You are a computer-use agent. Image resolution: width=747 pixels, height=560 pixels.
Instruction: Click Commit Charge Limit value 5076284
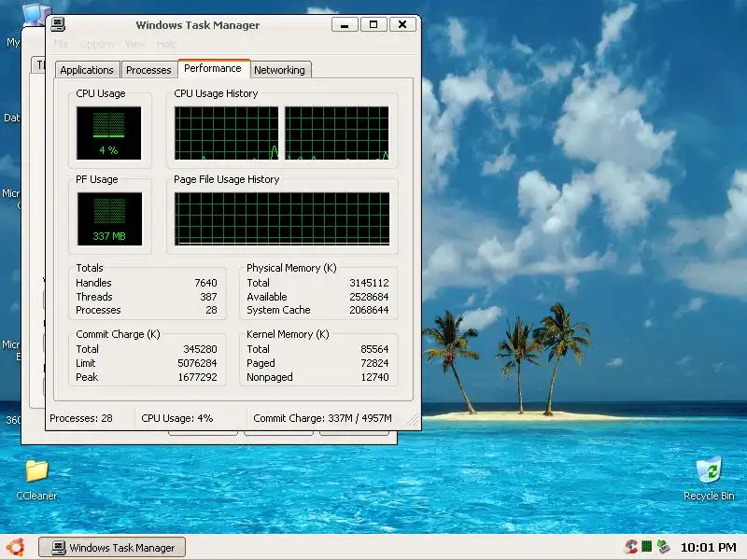pyautogui.click(x=197, y=363)
